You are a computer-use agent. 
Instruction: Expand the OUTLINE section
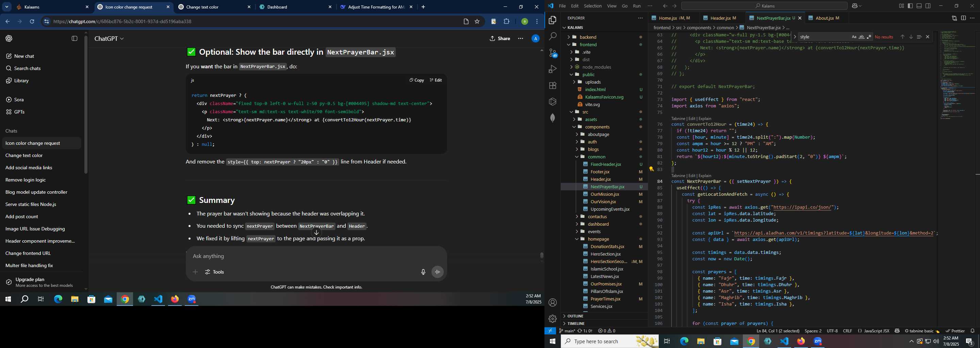pyautogui.click(x=604, y=316)
